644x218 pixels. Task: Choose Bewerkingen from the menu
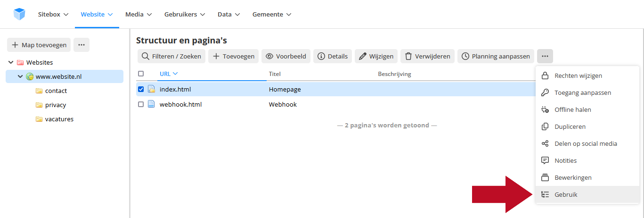point(587,177)
